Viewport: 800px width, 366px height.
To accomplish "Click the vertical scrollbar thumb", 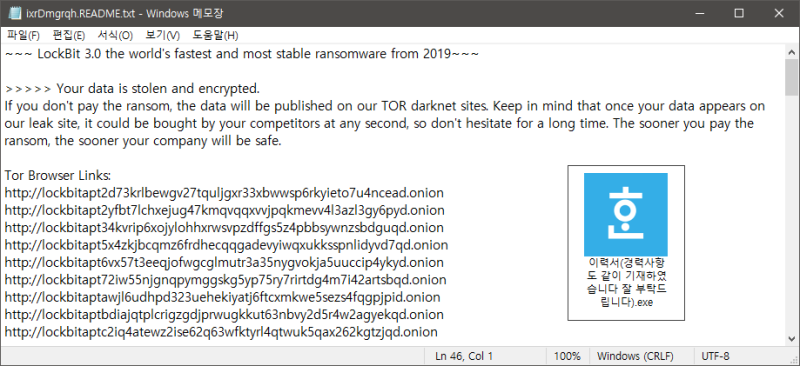I will click(791, 78).
